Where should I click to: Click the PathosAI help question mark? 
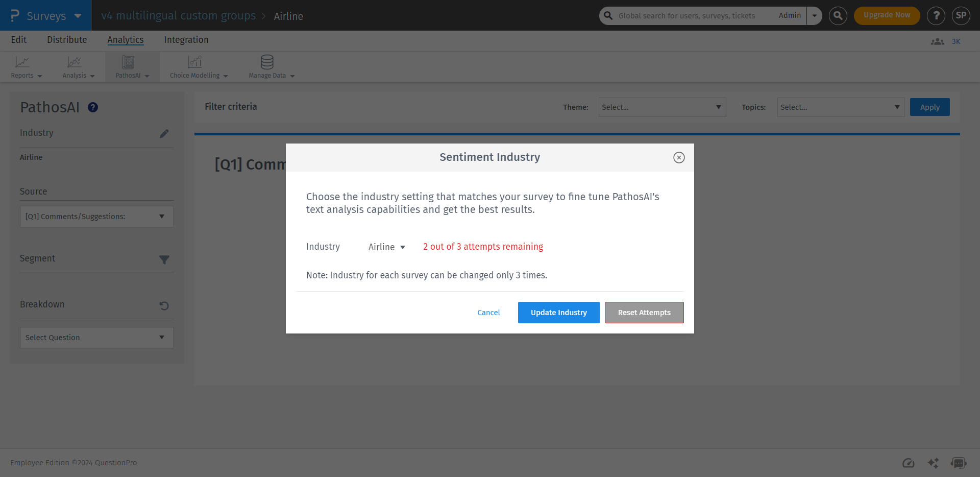point(92,107)
